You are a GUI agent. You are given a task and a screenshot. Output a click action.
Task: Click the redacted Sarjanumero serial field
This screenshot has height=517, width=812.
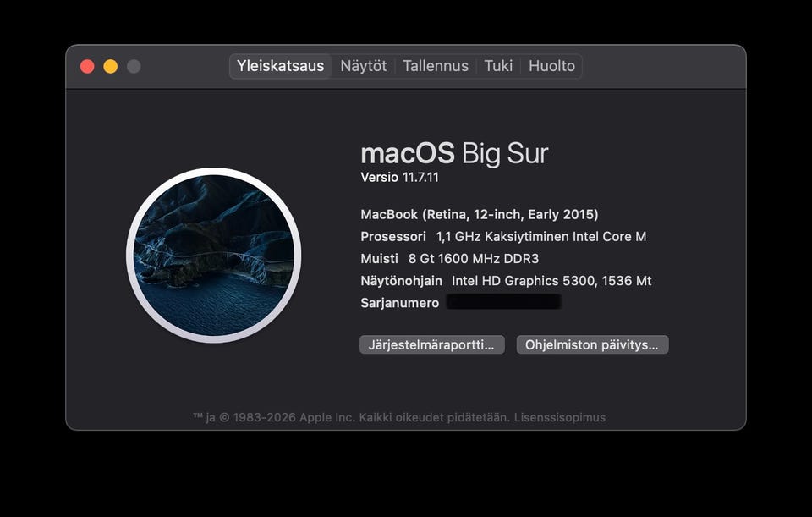coord(504,302)
